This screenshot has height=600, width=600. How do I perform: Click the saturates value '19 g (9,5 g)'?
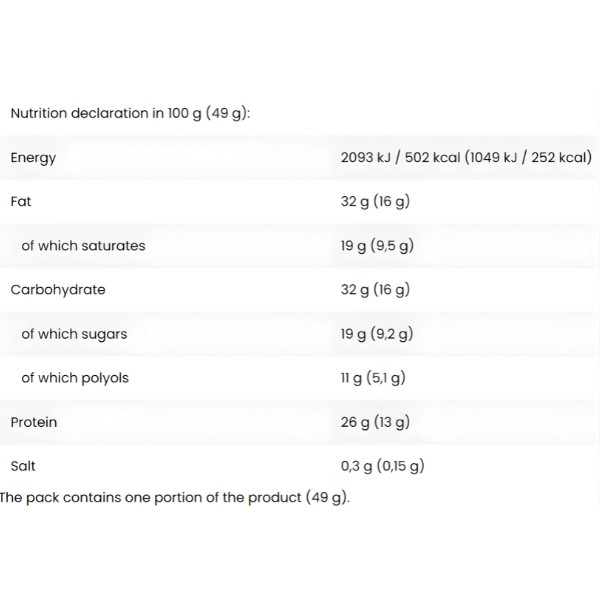pos(377,245)
